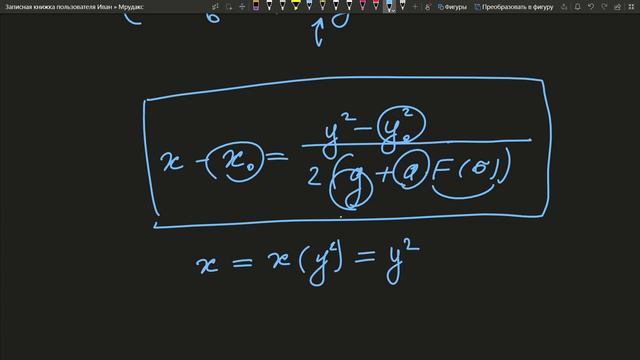Open the Фигуры shapes menu
640x360 pixels.
(x=452, y=7)
